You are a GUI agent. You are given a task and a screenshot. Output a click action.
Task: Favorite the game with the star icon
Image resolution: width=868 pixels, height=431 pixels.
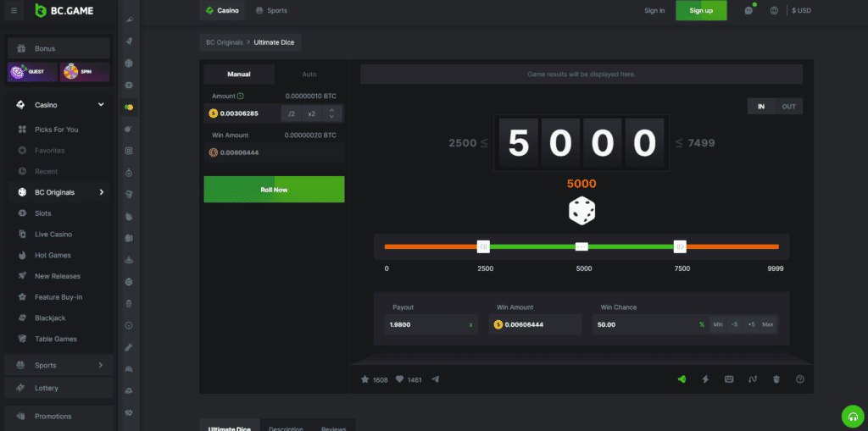pos(364,379)
